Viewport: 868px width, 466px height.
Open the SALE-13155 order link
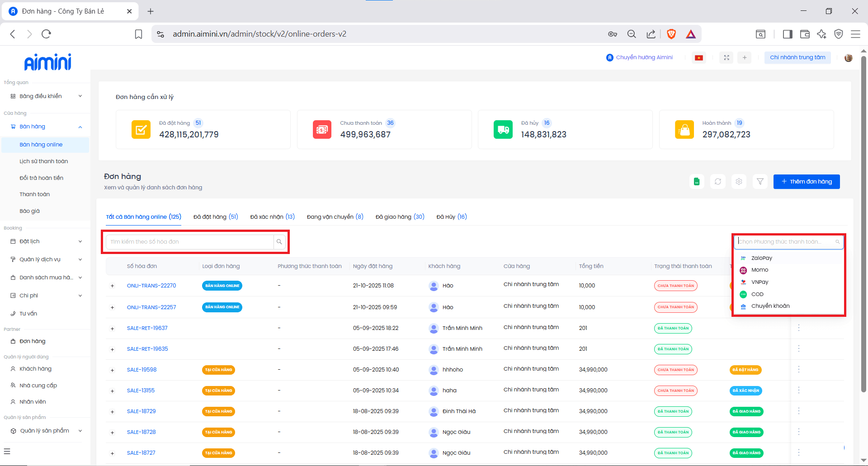tap(141, 391)
